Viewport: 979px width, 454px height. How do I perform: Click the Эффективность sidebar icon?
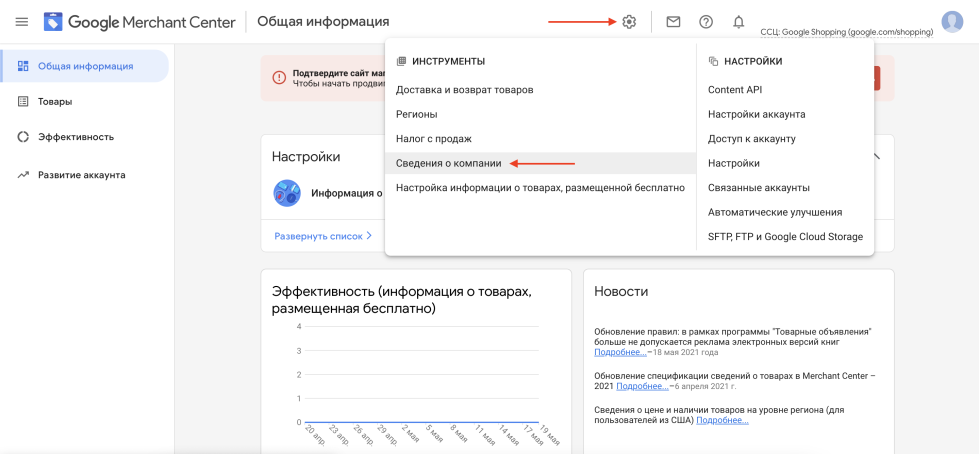[x=23, y=137]
